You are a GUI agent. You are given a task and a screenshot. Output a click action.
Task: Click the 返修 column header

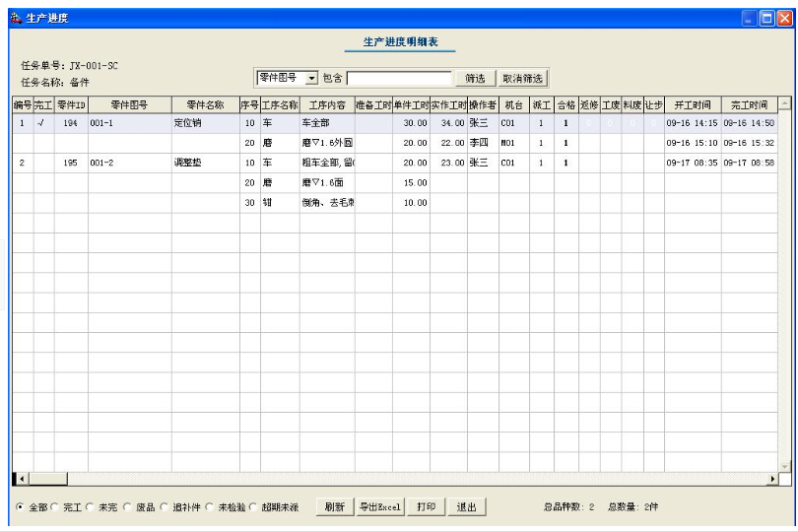(x=589, y=105)
